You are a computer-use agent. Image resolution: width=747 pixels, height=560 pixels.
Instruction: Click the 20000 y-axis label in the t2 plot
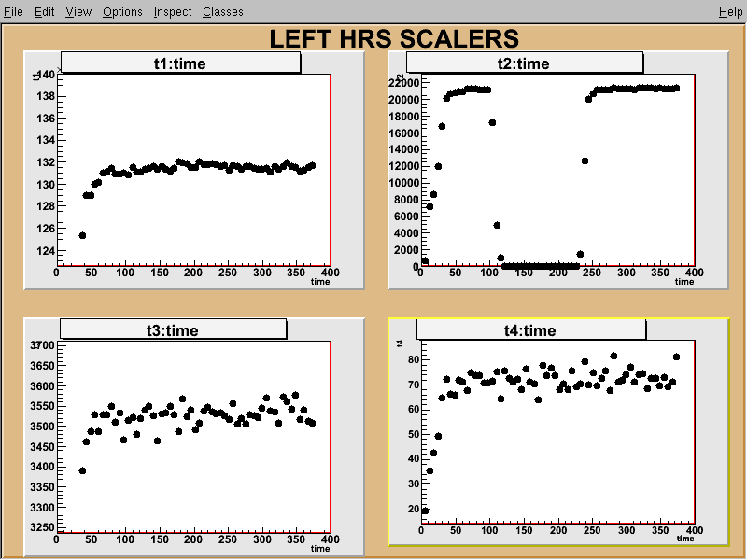coord(404,100)
